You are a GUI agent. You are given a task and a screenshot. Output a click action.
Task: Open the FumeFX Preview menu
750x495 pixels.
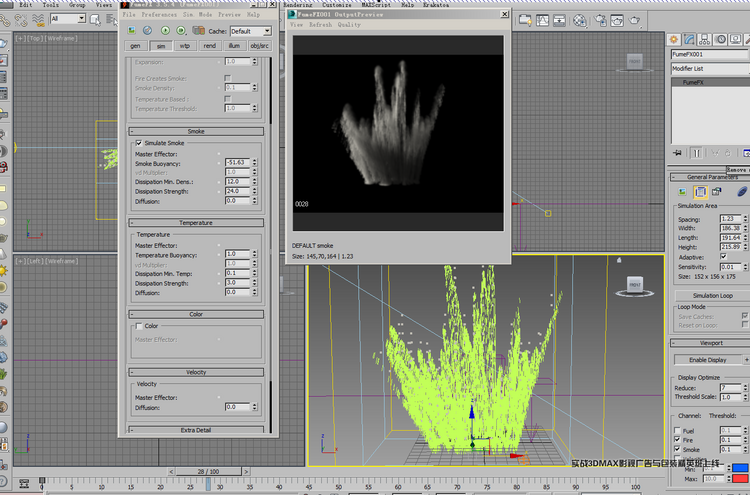(x=230, y=14)
